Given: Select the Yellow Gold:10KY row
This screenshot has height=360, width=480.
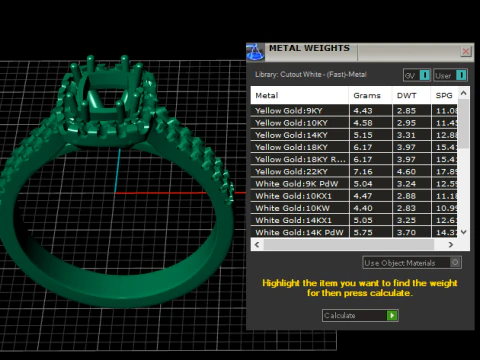Looking at the screenshot, I should (354, 123).
